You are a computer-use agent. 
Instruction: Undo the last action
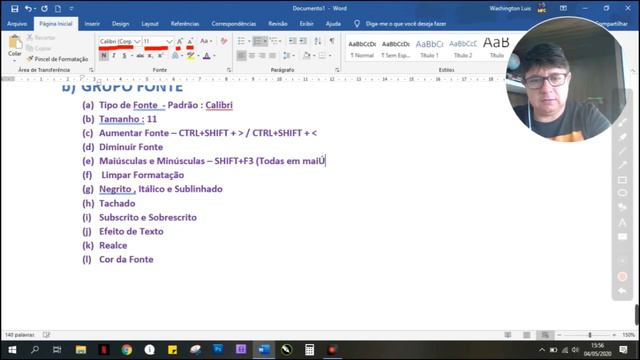(x=28, y=9)
